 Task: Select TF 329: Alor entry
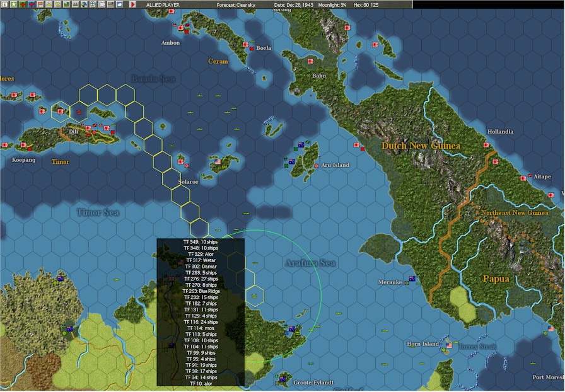pos(201,254)
